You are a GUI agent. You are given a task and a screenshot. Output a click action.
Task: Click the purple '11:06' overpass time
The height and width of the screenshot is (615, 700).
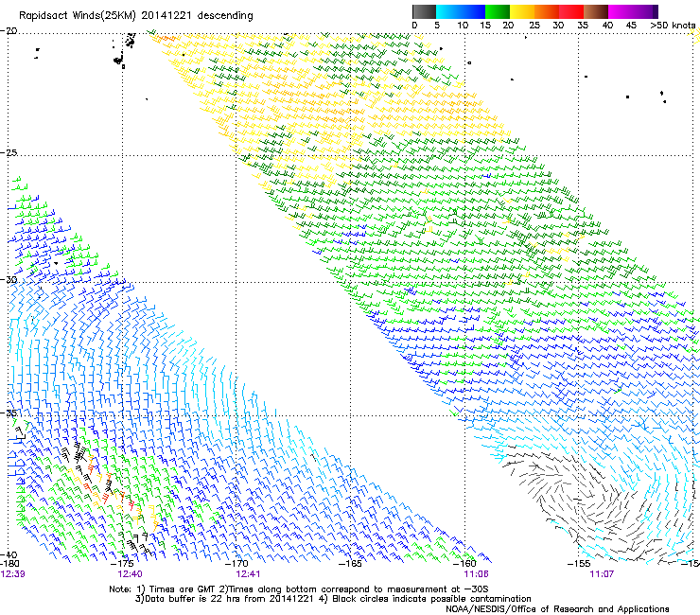476,574
